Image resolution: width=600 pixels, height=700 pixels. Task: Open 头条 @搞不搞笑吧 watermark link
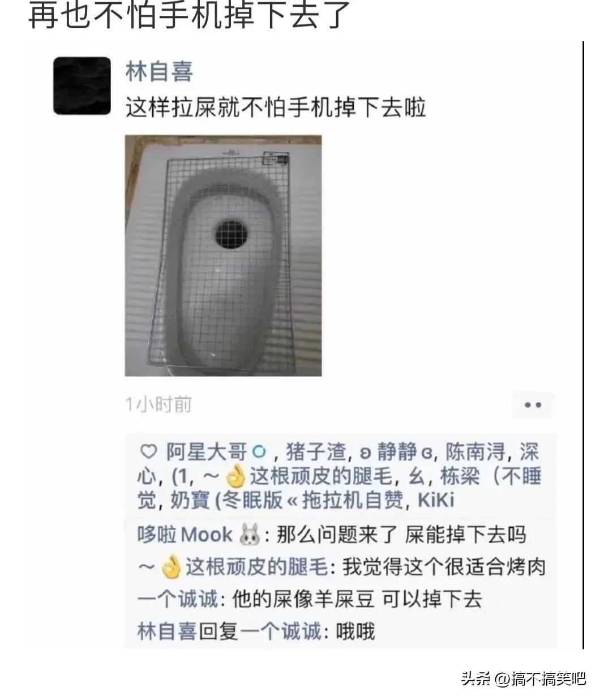click(523, 677)
